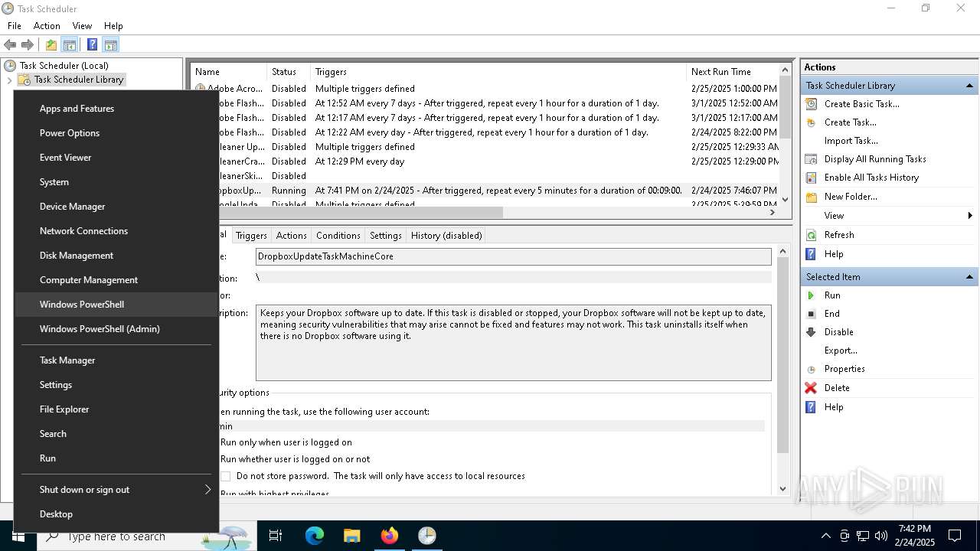Click the DropboxUpdateTaskMachineCore name field
The image size is (980, 551).
point(513,256)
